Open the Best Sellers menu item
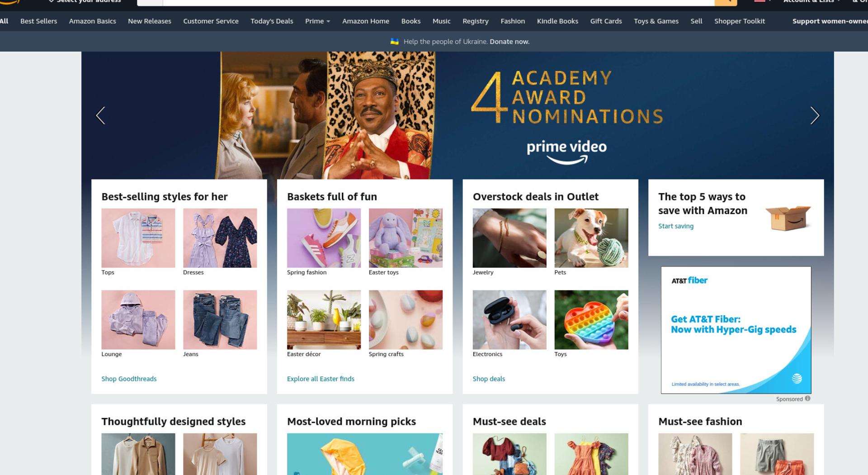This screenshot has height=475, width=868. [38, 21]
